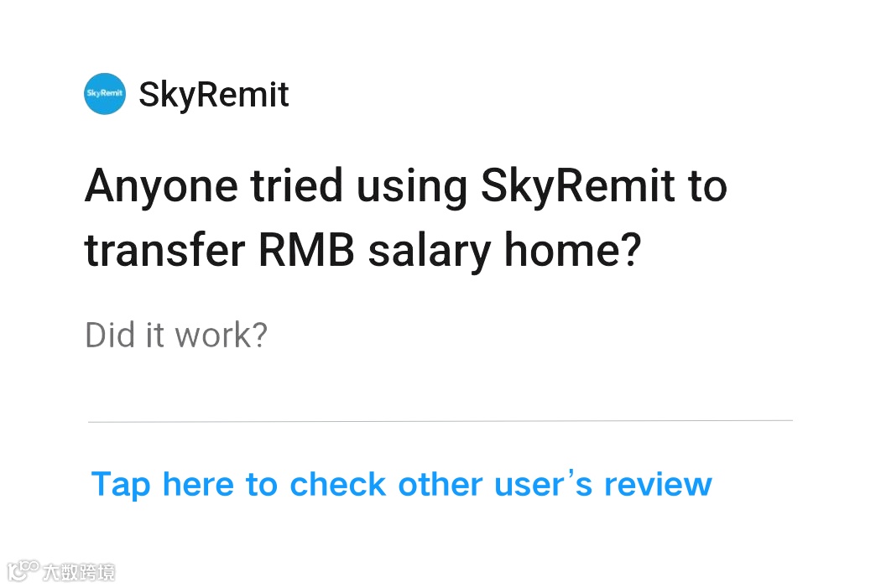Tap the word "check" in the blue link
This screenshot has width=881, height=588.
point(339,484)
